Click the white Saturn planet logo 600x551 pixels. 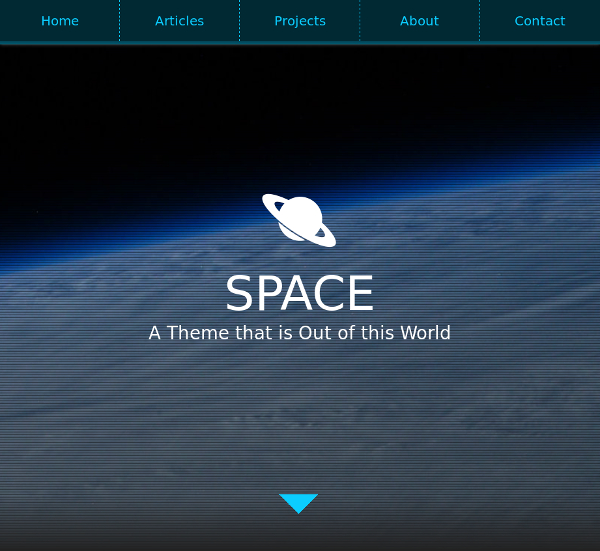click(299, 220)
